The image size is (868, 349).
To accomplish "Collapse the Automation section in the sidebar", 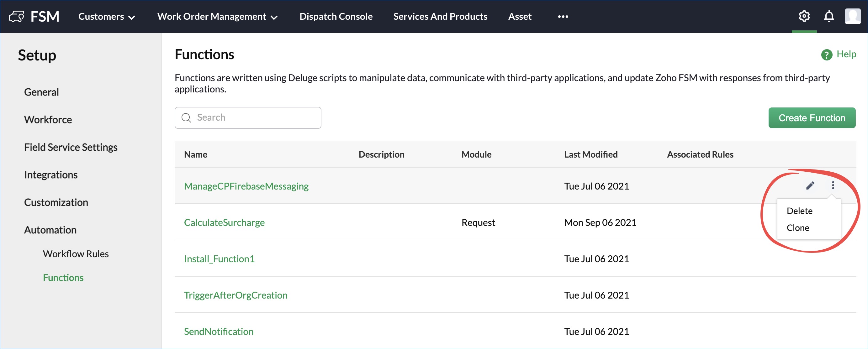I will tap(50, 230).
